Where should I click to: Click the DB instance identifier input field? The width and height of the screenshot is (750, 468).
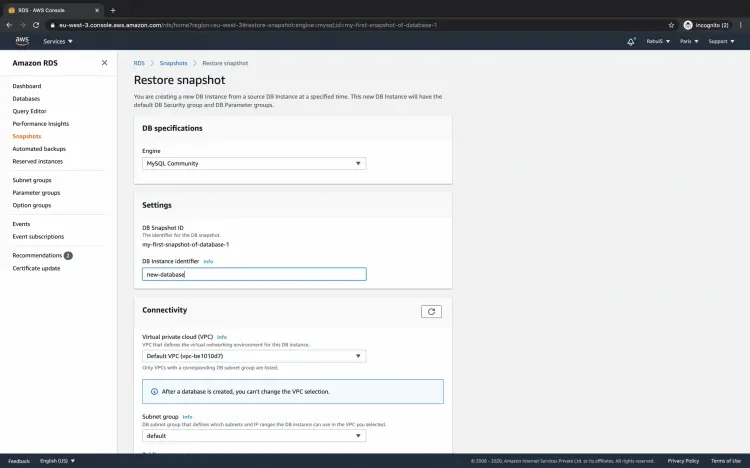click(254, 274)
